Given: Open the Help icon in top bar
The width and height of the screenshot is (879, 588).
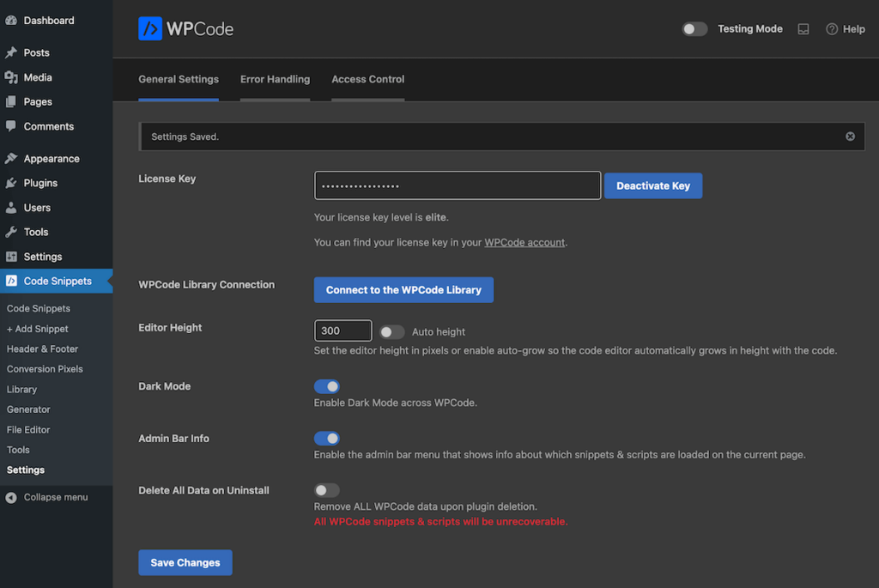Looking at the screenshot, I should click(832, 28).
